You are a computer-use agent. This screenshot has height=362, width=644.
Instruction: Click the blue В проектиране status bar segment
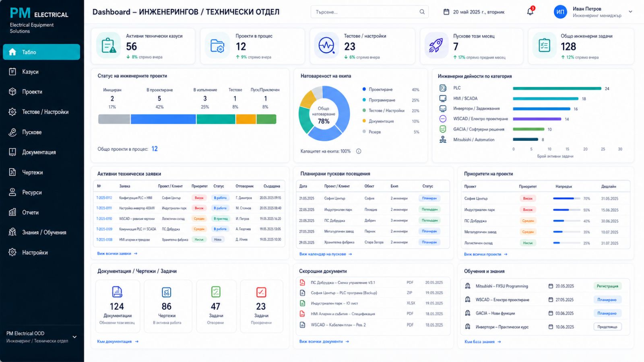point(163,119)
